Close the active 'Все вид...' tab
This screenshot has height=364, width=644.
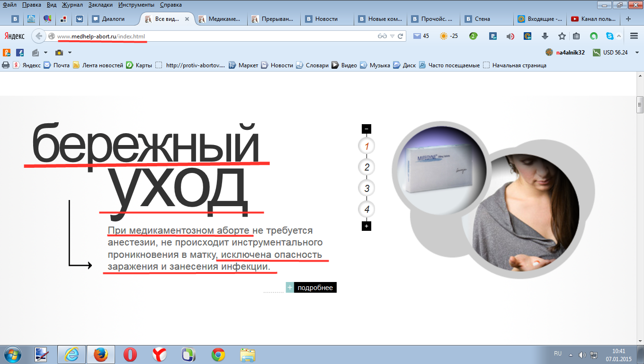(x=187, y=19)
